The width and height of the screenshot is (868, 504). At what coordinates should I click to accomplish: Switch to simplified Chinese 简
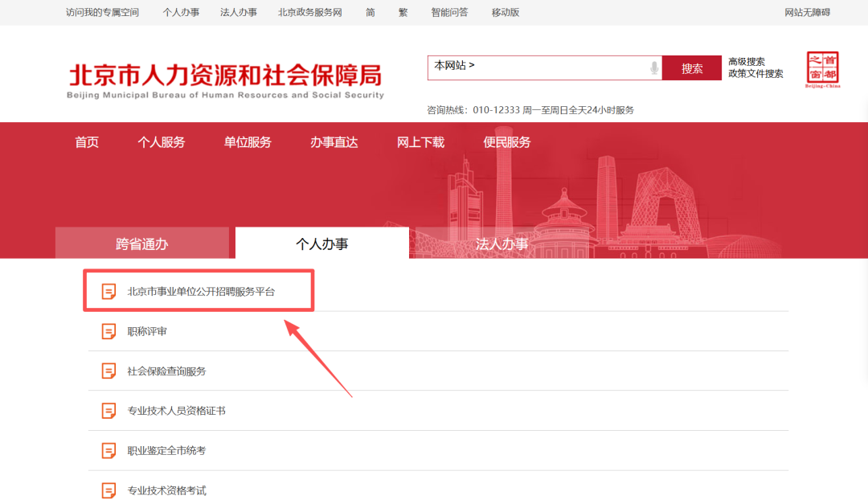(x=371, y=12)
